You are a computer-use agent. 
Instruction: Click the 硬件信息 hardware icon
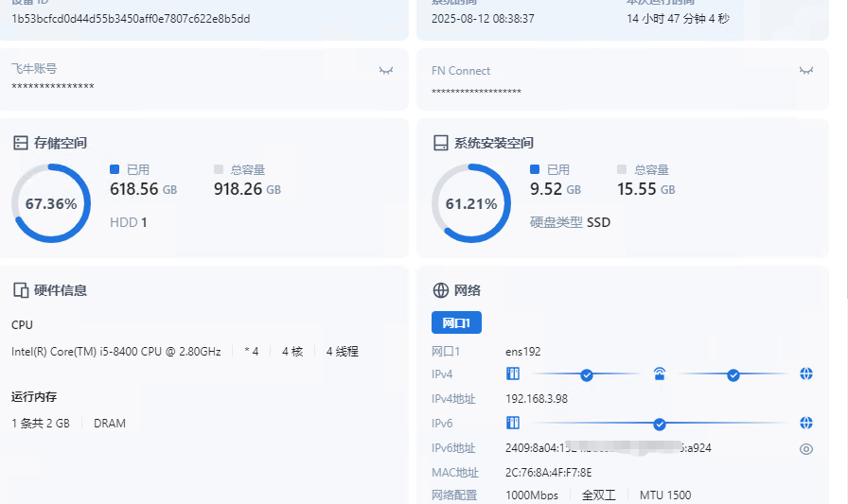(x=21, y=290)
